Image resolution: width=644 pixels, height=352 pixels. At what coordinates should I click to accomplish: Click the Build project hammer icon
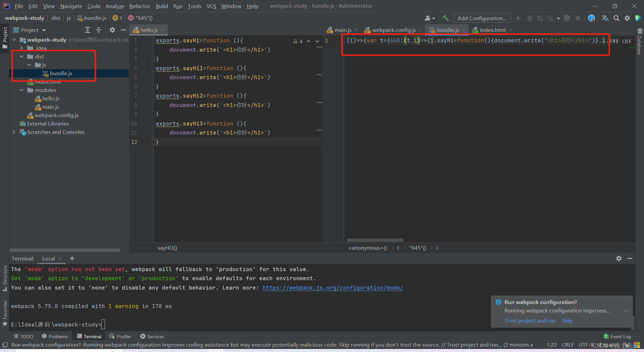coord(445,18)
